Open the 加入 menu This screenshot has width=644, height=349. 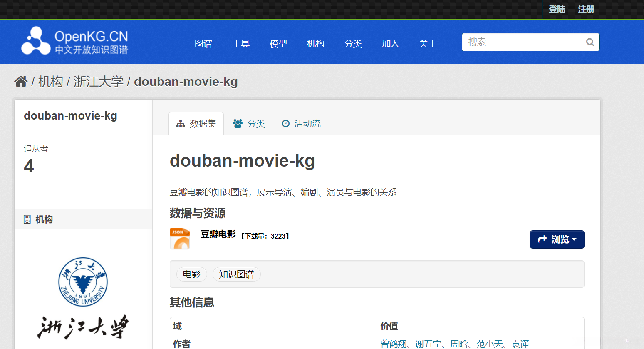391,44
